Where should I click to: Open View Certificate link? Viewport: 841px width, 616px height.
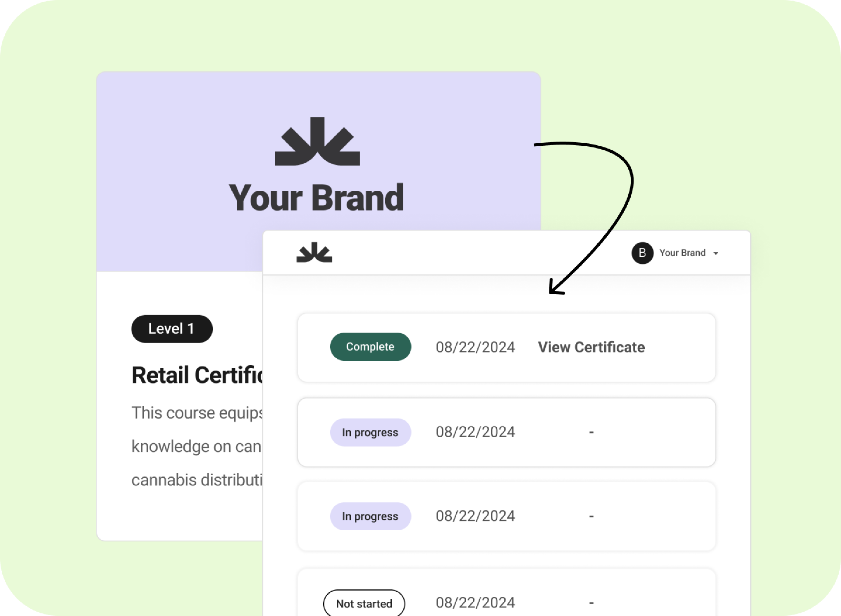(591, 347)
